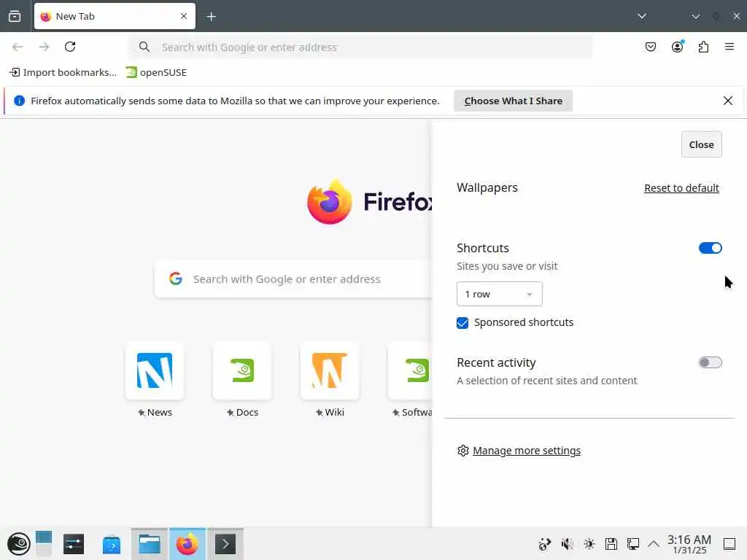
Task: Open a new tab with plus button
Action: [x=211, y=17]
